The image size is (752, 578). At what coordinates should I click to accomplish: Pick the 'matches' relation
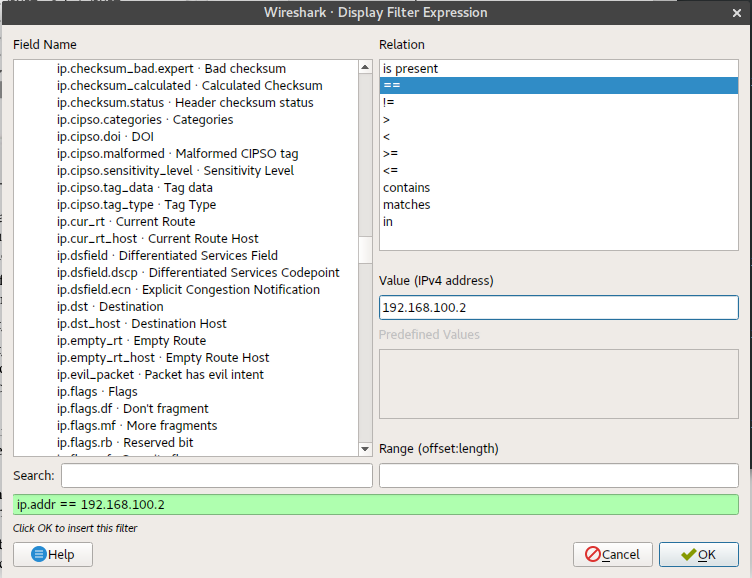(406, 205)
